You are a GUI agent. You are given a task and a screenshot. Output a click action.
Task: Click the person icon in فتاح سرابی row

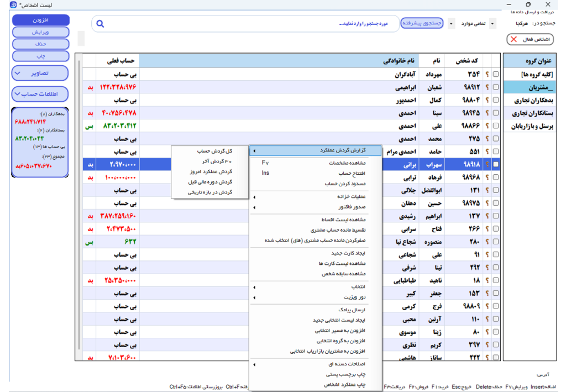(487, 229)
